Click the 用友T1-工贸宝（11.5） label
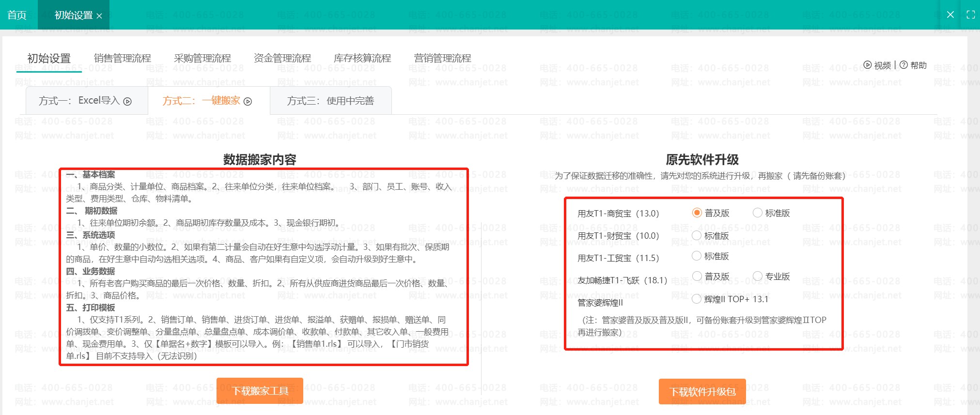This screenshot has height=415, width=980. 618,258
